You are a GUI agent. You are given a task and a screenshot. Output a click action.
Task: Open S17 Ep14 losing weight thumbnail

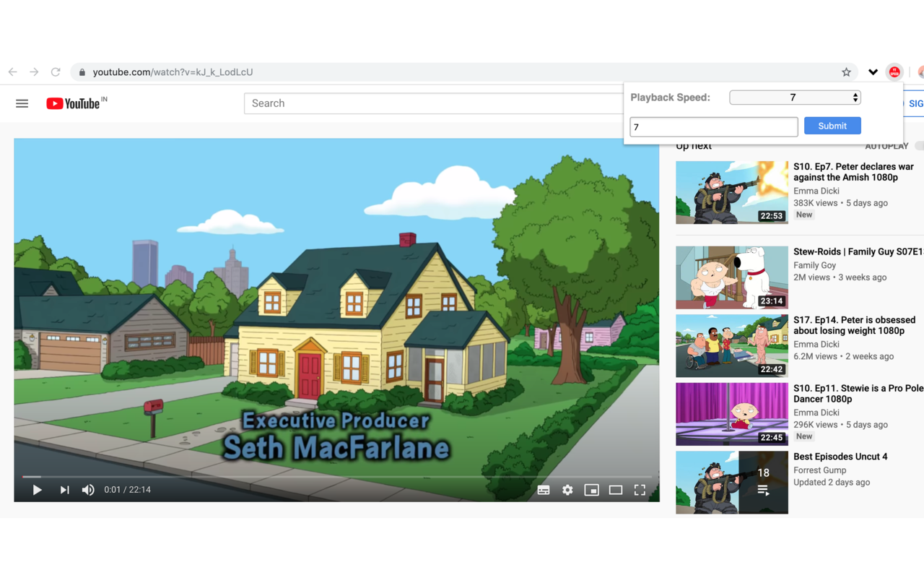732,345
